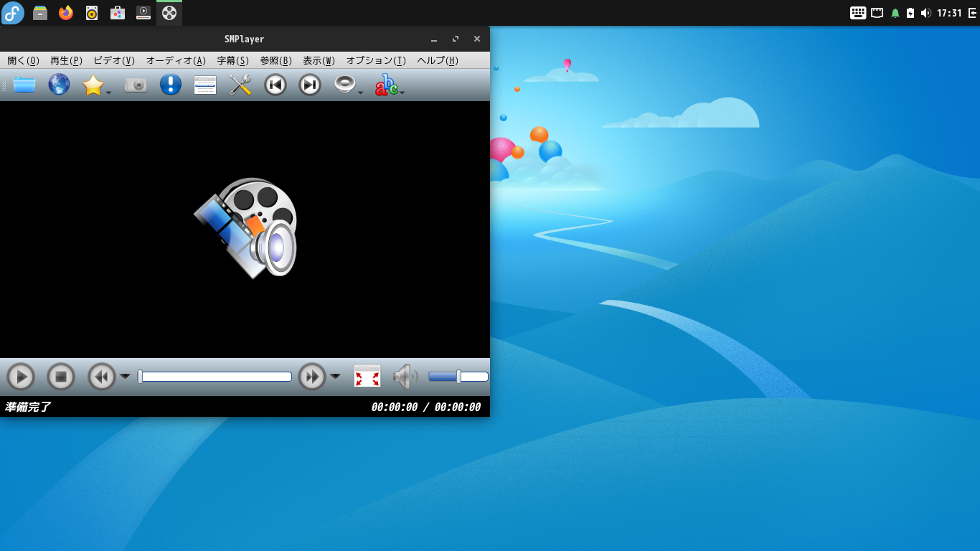Open a file with the folder icon
980x551 pixels.
click(x=24, y=85)
